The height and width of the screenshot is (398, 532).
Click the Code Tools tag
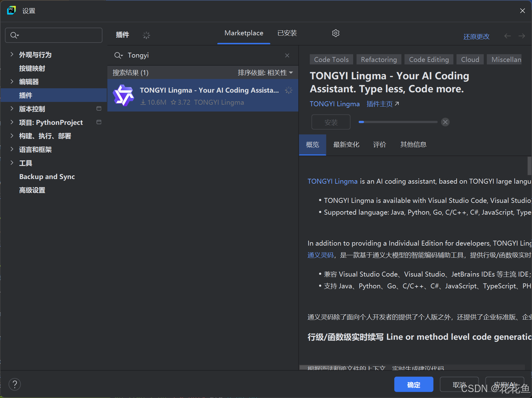pyautogui.click(x=331, y=59)
